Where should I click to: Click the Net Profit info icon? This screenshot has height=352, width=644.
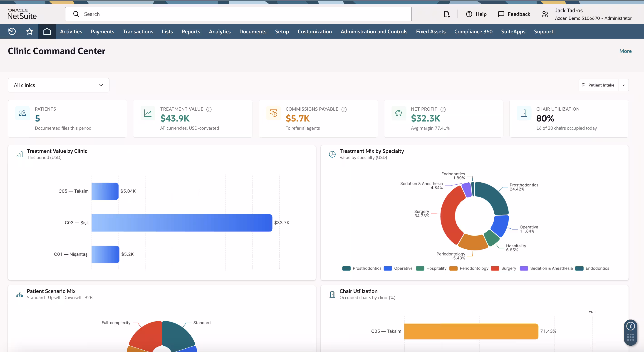tap(443, 109)
